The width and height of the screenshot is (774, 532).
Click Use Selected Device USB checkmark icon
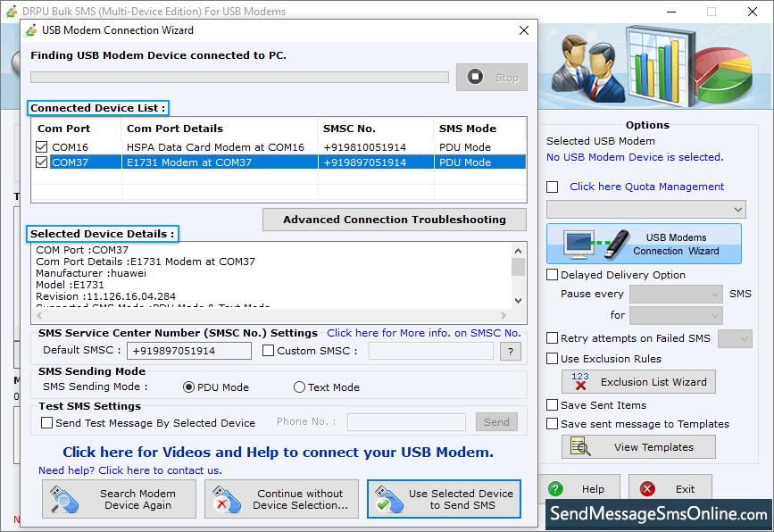389,500
